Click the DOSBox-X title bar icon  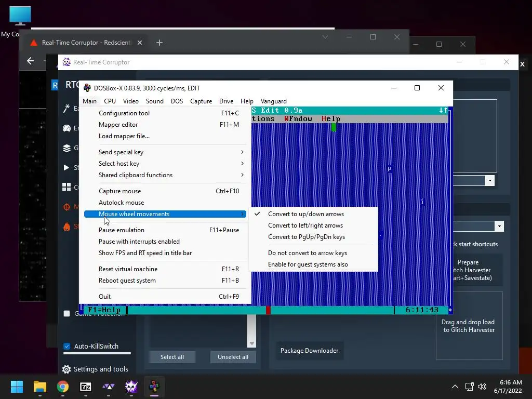87,88
